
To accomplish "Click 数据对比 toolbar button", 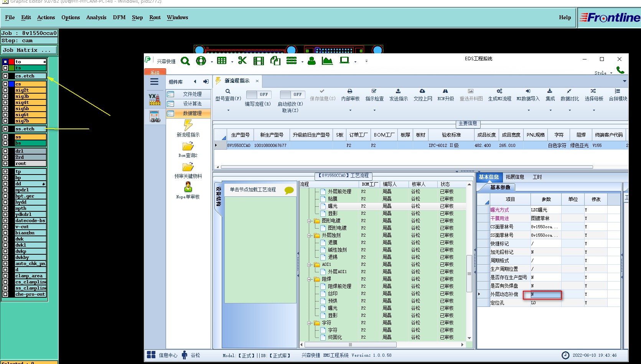I will pyautogui.click(x=570, y=95).
